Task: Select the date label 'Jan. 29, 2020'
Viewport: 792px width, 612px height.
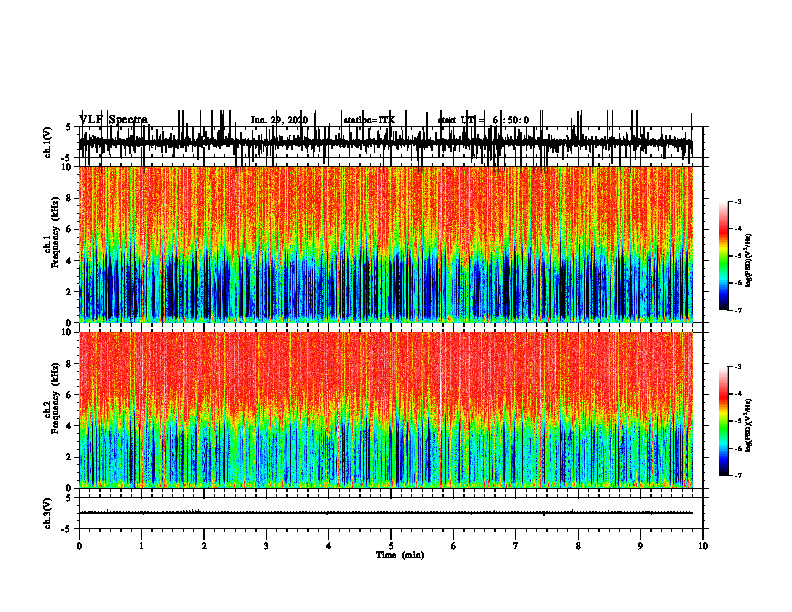Action: pyautogui.click(x=279, y=120)
